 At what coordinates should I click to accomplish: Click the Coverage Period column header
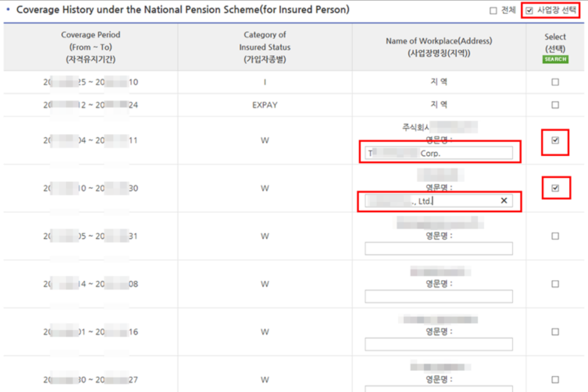tap(90, 47)
